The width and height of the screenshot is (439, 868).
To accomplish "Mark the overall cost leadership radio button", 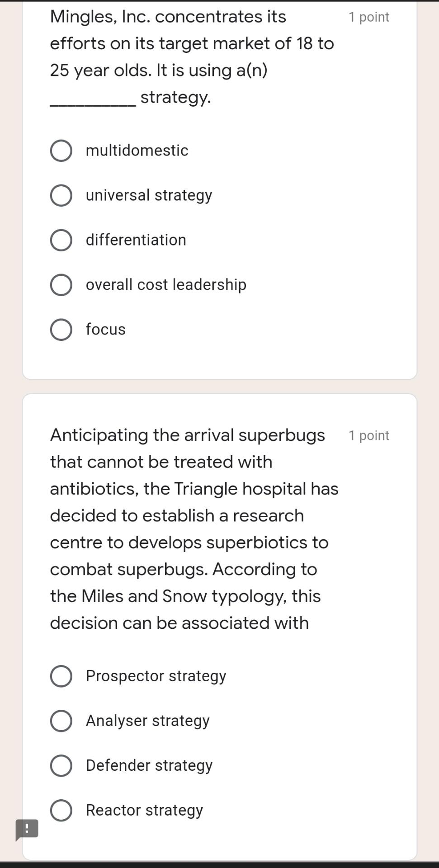I will tap(61, 285).
